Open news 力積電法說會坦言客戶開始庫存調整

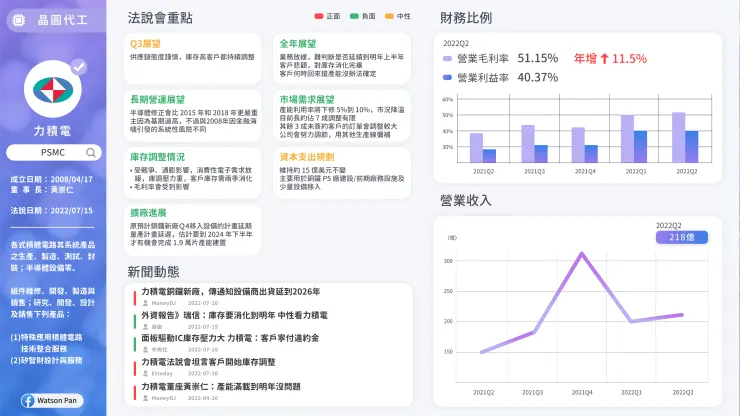pos(208,362)
